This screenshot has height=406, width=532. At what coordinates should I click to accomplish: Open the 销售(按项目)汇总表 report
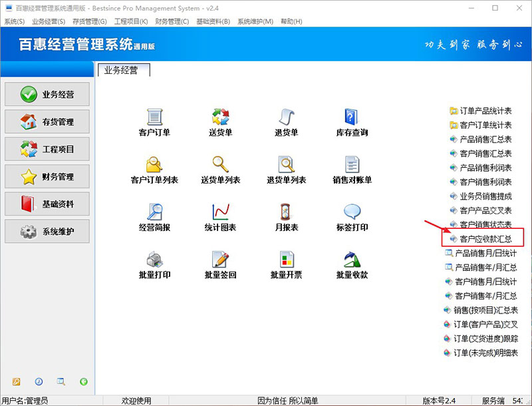coord(481,310)
